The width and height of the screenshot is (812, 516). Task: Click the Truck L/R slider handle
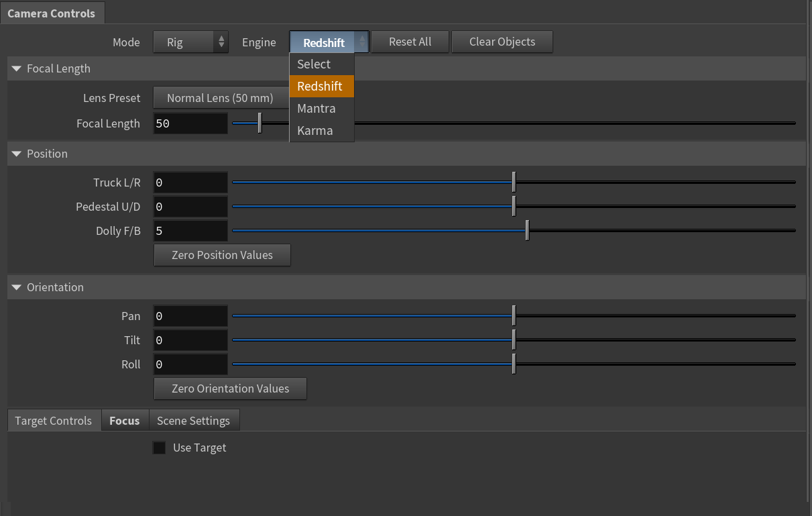click(x=514, y=182)
